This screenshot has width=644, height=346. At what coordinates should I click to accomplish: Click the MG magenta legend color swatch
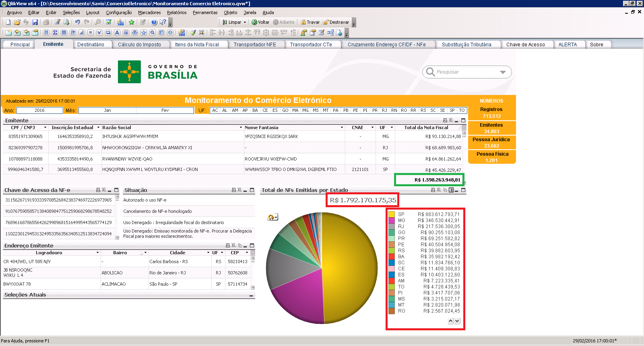coord(392,220)
